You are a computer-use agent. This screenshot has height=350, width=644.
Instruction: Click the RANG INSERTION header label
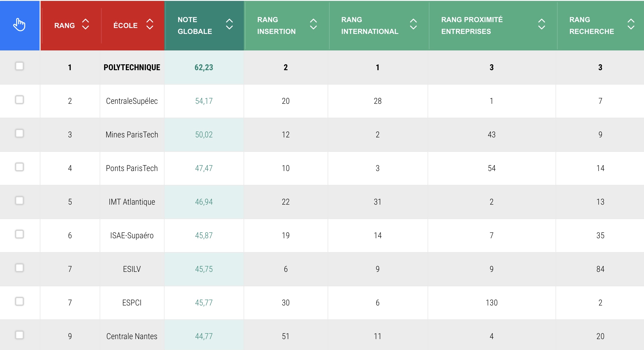pos(276,25)
